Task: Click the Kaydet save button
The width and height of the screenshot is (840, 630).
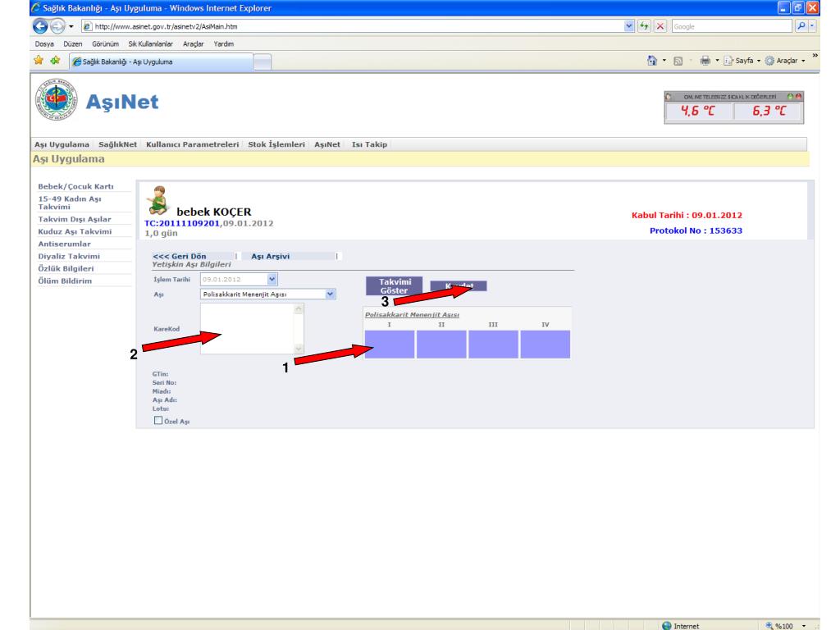Action: coord(459,285)
